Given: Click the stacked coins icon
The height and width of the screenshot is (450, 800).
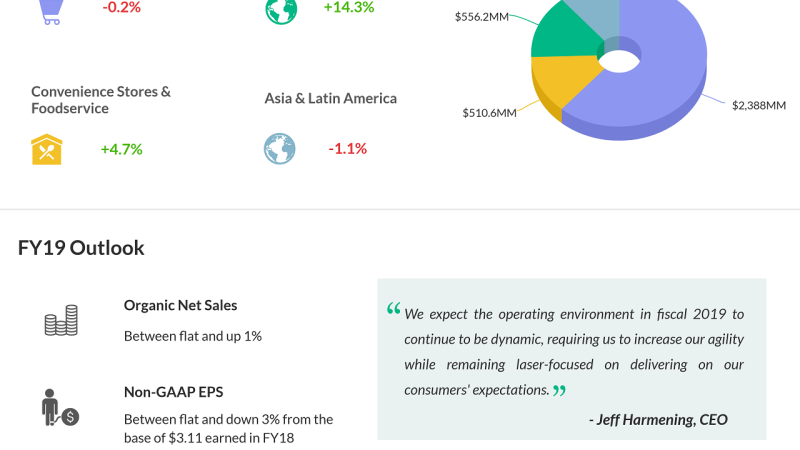Looking at the screenshot, I should pos(61,321).
